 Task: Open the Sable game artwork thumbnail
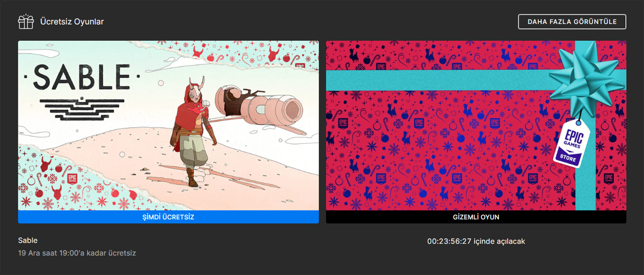click(169, 125)
